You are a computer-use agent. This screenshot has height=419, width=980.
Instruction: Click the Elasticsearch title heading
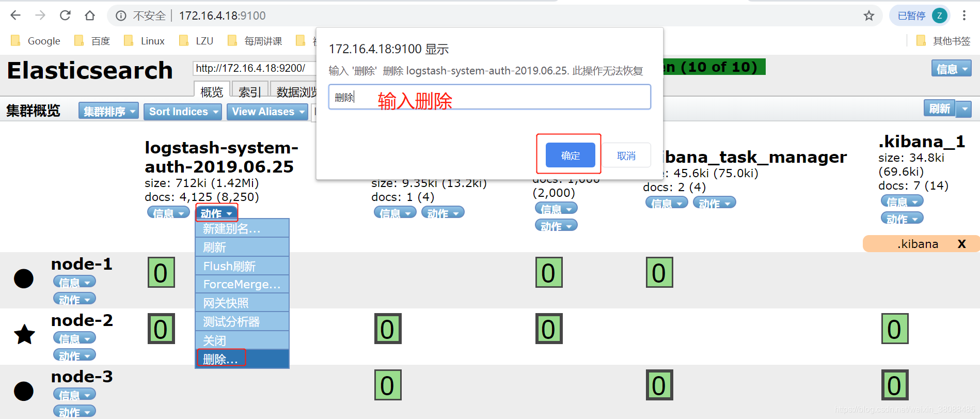[x=90, y=70]
